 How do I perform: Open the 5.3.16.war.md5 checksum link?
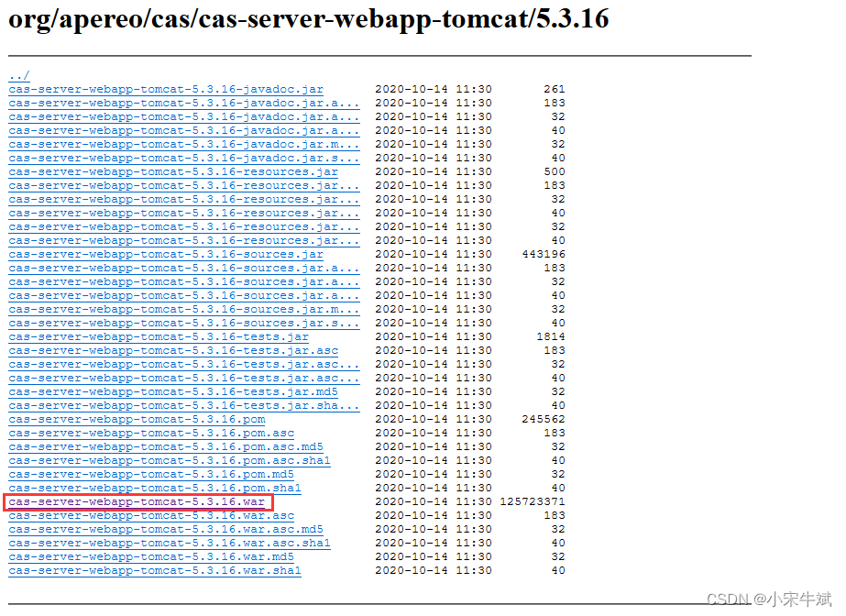pyautogui.click(x=151, y=556)
